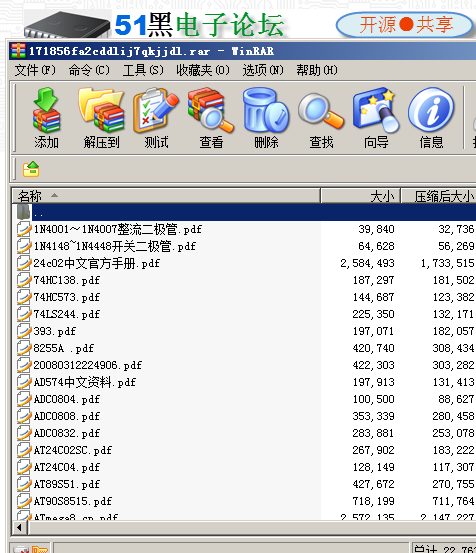Viewport: 476px width, 553px height.
Task: Open the 解压到 (Extract to) tool
Action: [x=102, y=118]
